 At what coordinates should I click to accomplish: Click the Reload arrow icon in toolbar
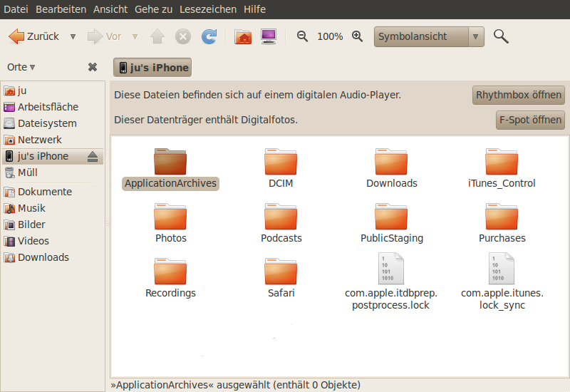pyautogui.click(x=209, y=36)
